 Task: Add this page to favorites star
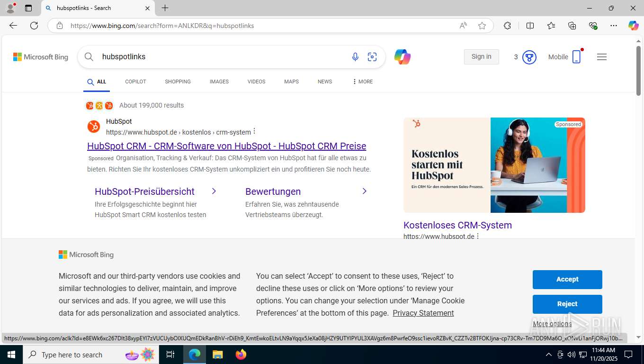click(482, 26)
